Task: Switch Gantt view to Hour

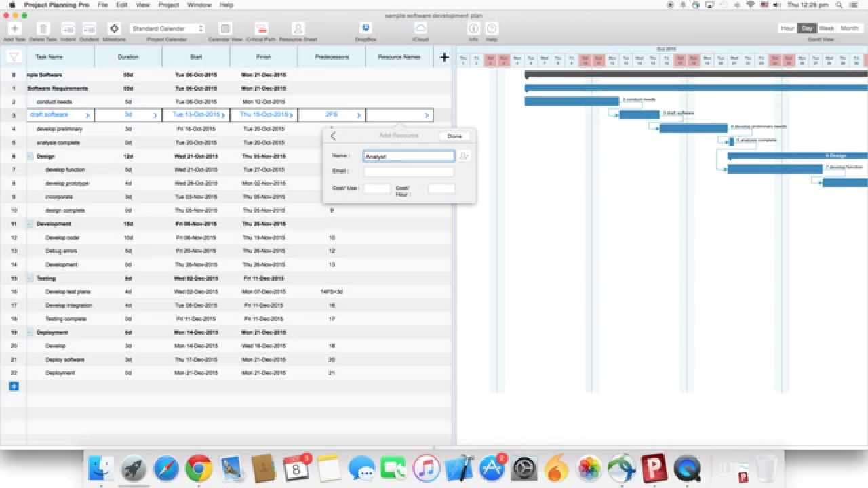Action: click(787, 28)
